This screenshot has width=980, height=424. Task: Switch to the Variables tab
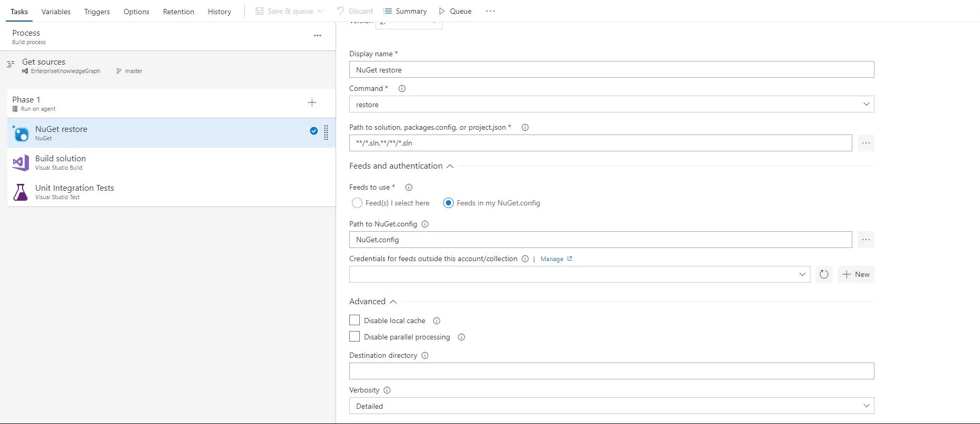tap(56, 12)
